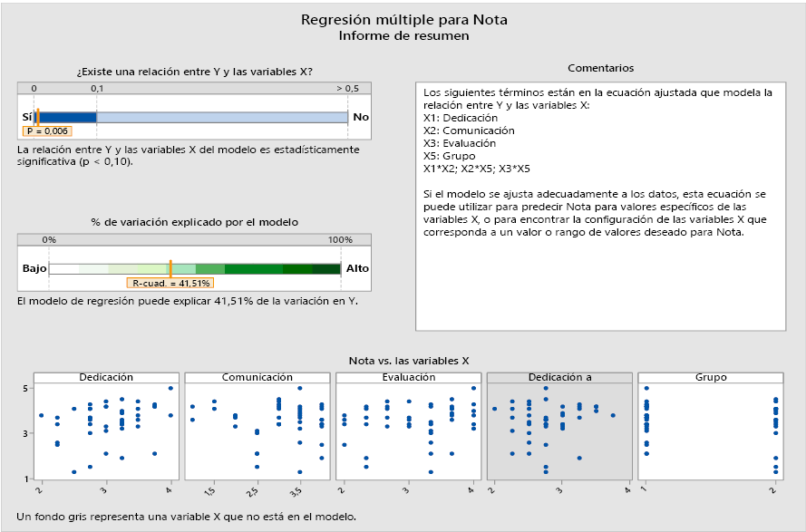The height and width of the screenshot is (532, 806).
Task: Click the R-cuad. = 41,51% label
Action: point(171,283)
